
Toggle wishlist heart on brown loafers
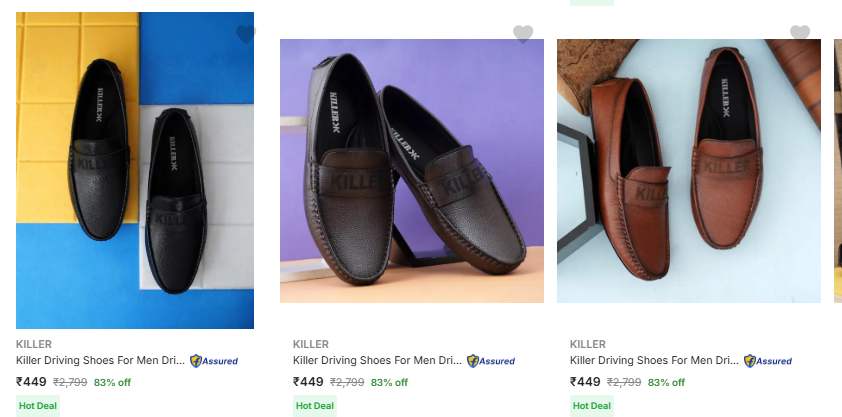800,34
